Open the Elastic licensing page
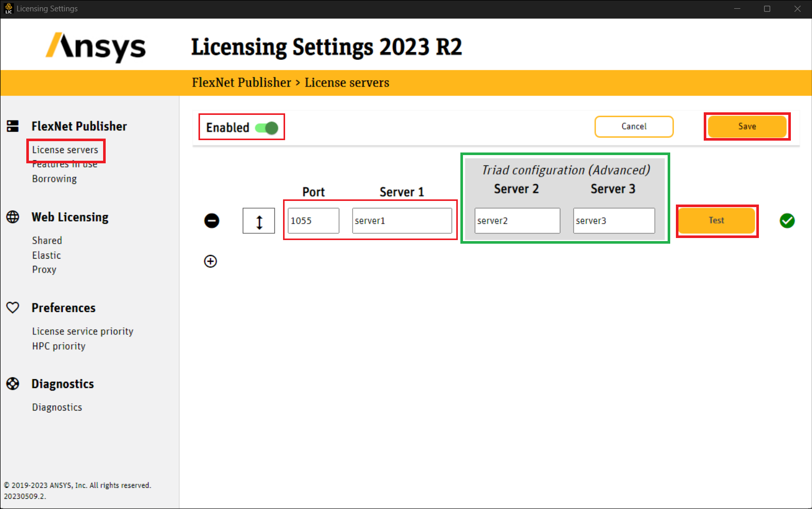 pos(46,256)
